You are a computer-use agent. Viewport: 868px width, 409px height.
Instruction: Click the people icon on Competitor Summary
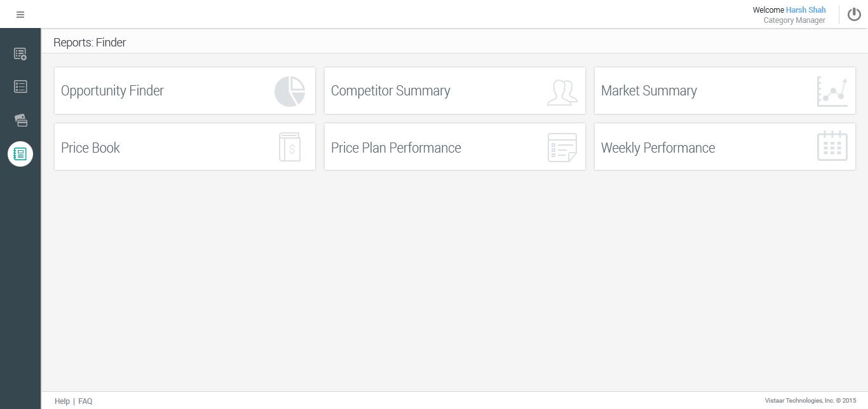[x=562, y=92]
